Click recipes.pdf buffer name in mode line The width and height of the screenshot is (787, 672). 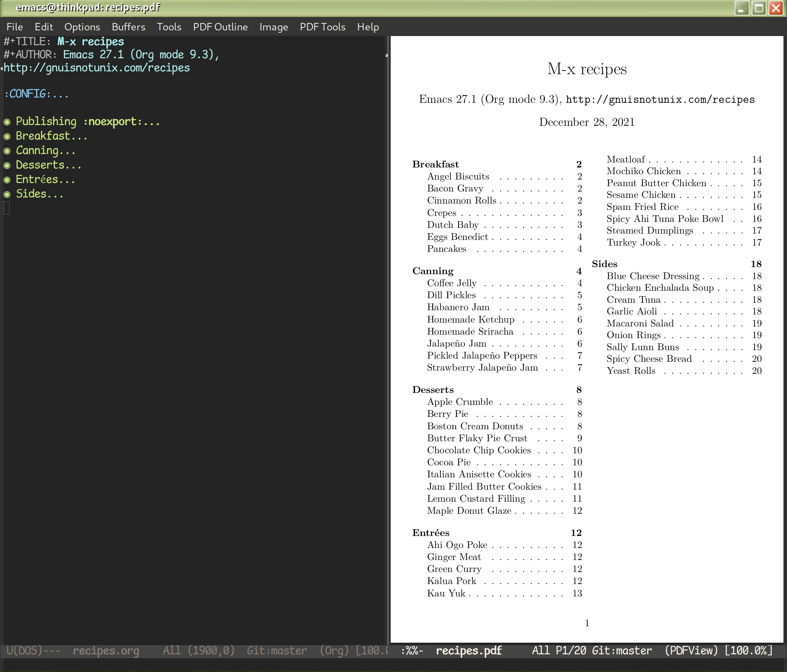[469, 651]
